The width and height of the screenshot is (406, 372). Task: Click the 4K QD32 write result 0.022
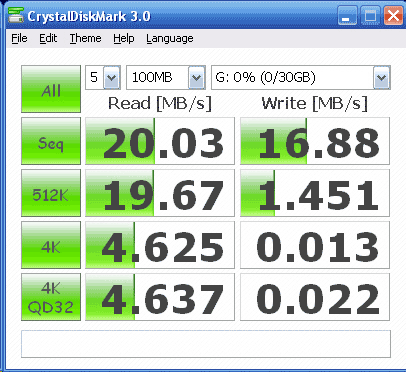[315, 297]
